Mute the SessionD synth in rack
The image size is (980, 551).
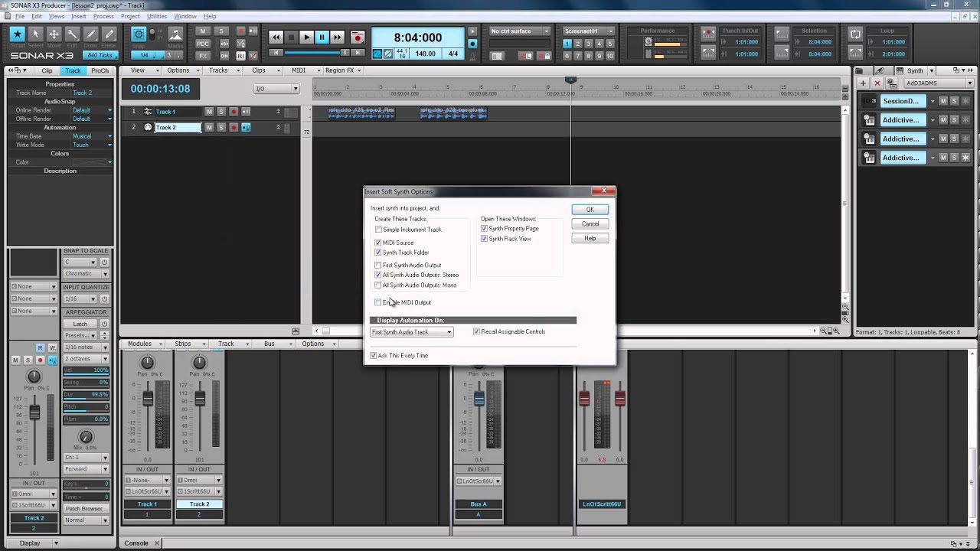(943, 101)
